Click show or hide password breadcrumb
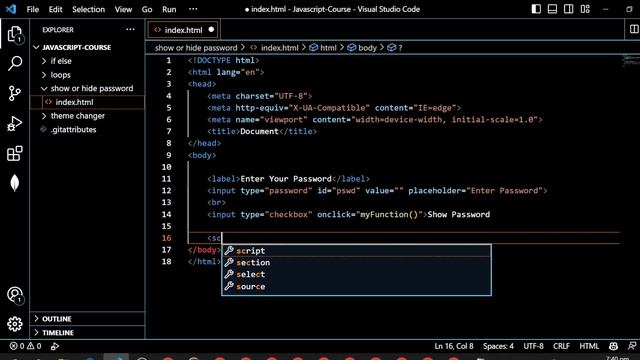This screenshot has width=640, height=360. pos(196,48)
